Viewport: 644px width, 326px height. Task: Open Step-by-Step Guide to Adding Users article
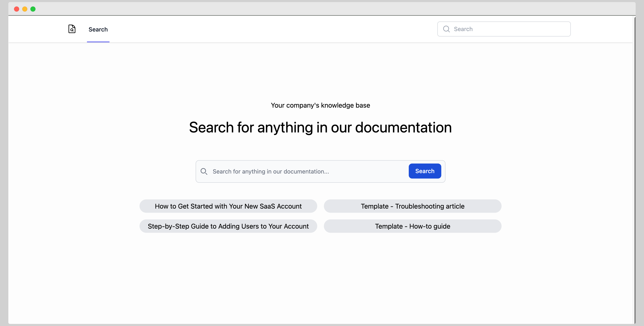pyautogui.click(x=228, y=226)
